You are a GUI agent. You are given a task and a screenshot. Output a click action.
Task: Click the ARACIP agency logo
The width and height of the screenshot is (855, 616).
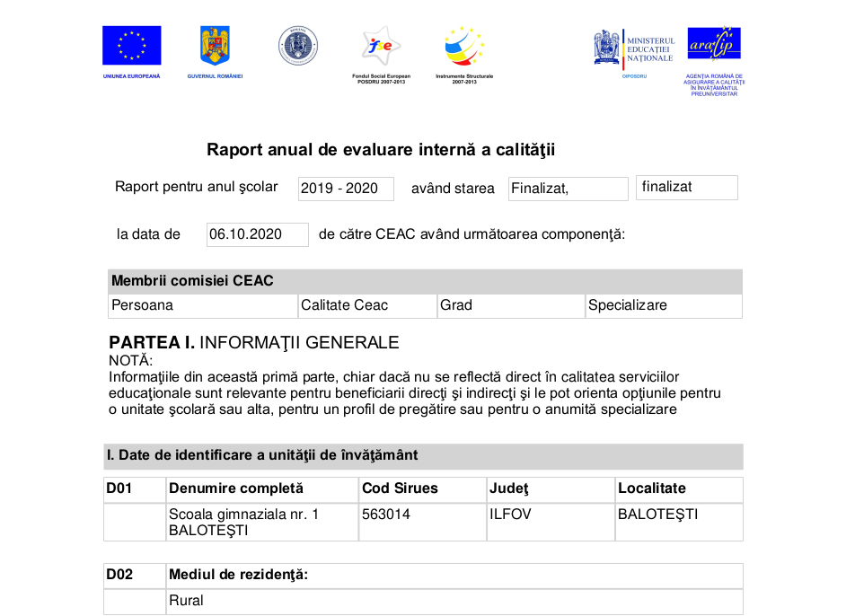[x=714, y=43]
